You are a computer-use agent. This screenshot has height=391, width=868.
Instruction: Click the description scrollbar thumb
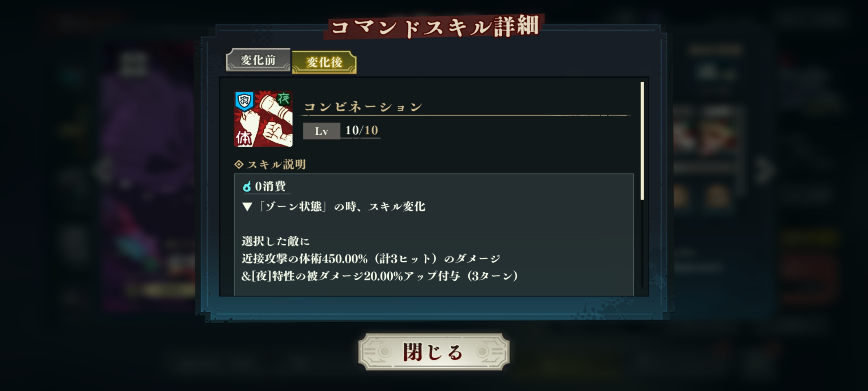click(642, 141)
